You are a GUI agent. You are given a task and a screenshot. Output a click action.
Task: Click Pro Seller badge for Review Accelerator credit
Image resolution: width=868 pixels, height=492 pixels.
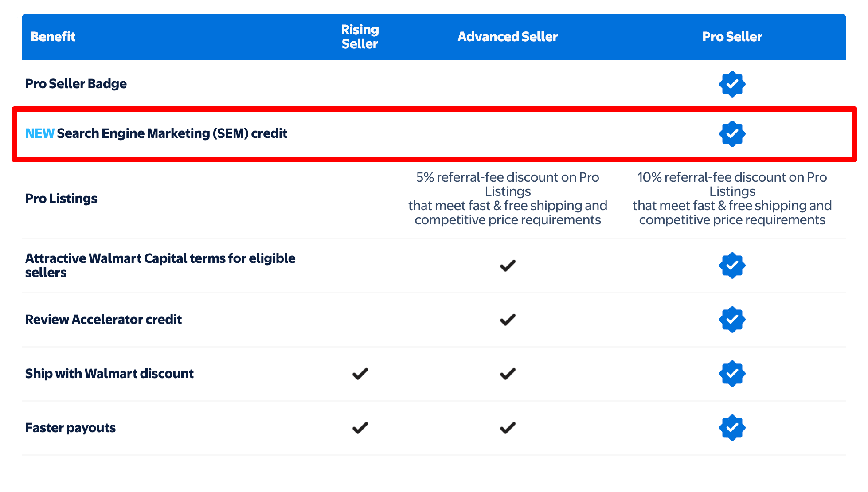pyautogui.click(x=732, y=320)
